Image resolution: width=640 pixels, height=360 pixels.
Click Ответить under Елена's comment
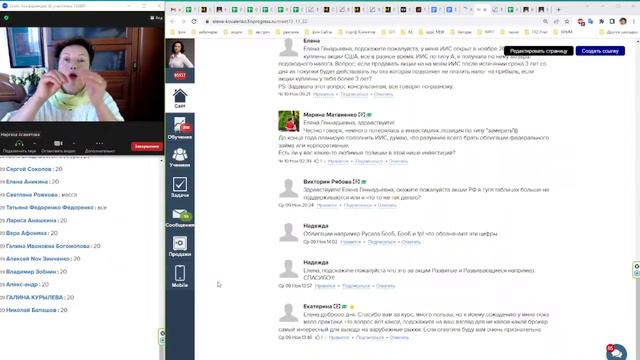[383, 94]
